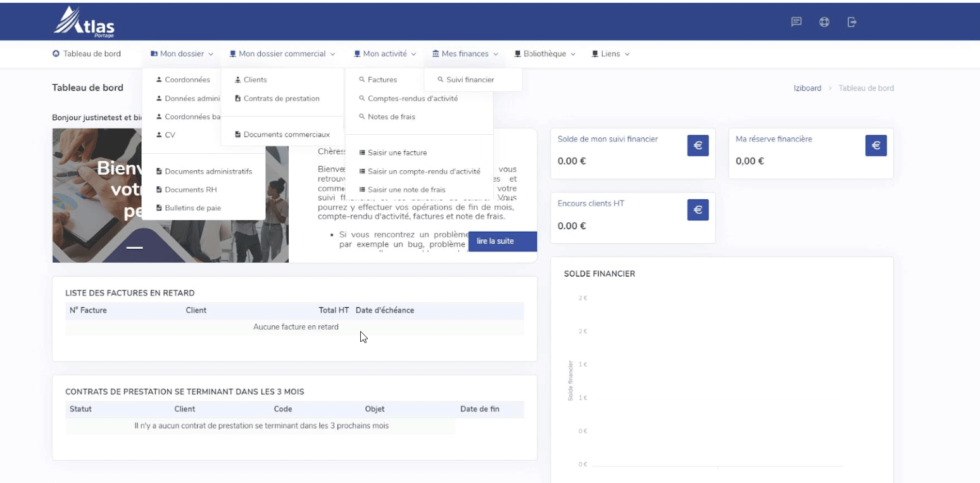Click the Date de fin column header
This screenshot has height=483, width=980.
tap(480, 409)
